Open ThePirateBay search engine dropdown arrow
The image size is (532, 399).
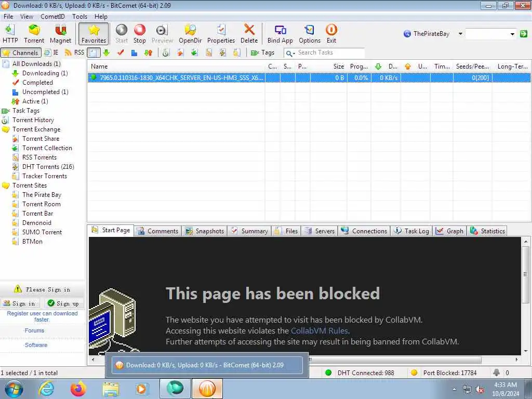460,34
